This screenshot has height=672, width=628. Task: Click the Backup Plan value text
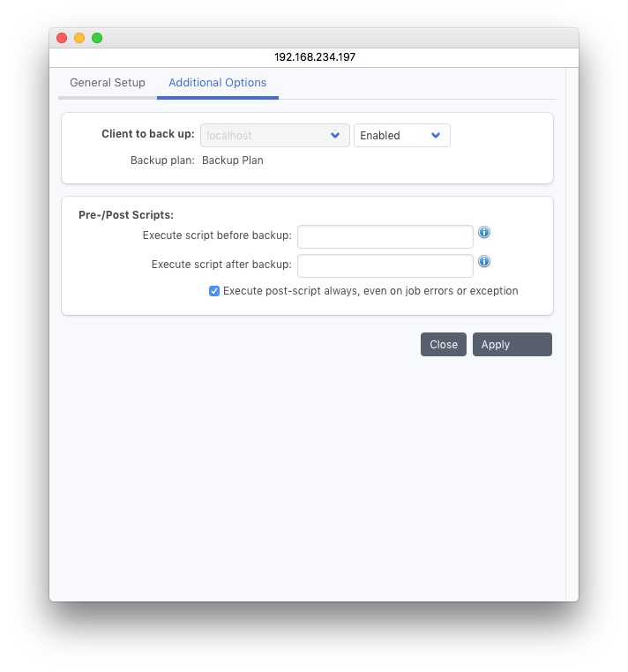pyautogui.click(x=233, y=161)
